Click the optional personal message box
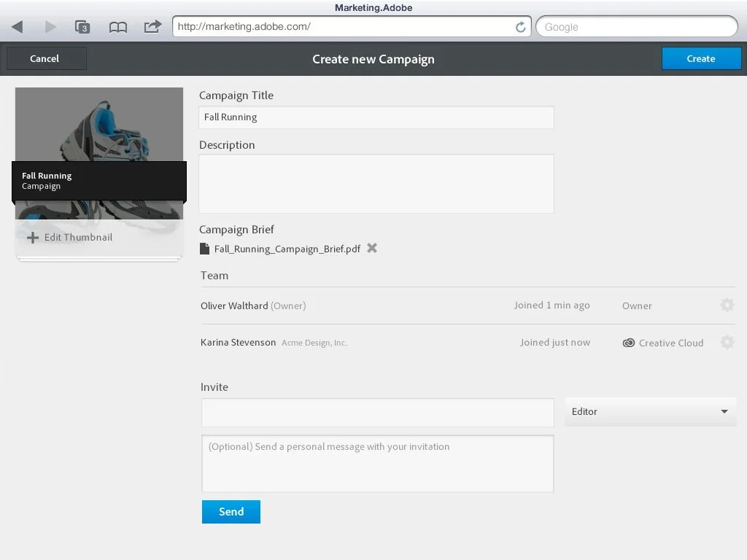The height and width of the screenshot is (560, 747). (377, 463)
